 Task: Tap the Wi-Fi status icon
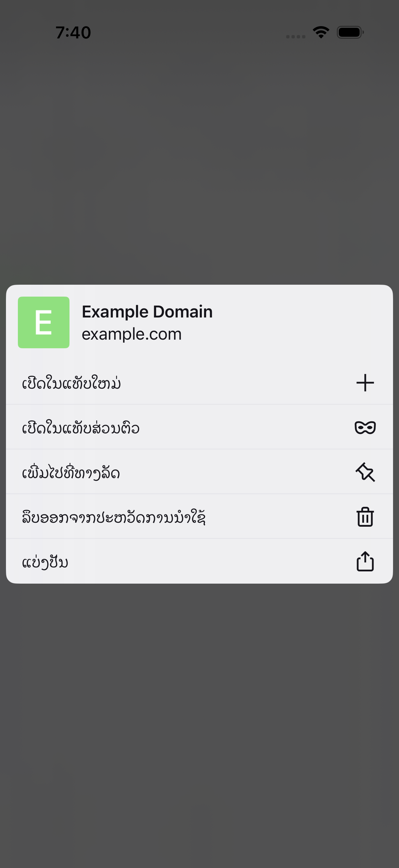pyautogui.click(x=321, y=32)
